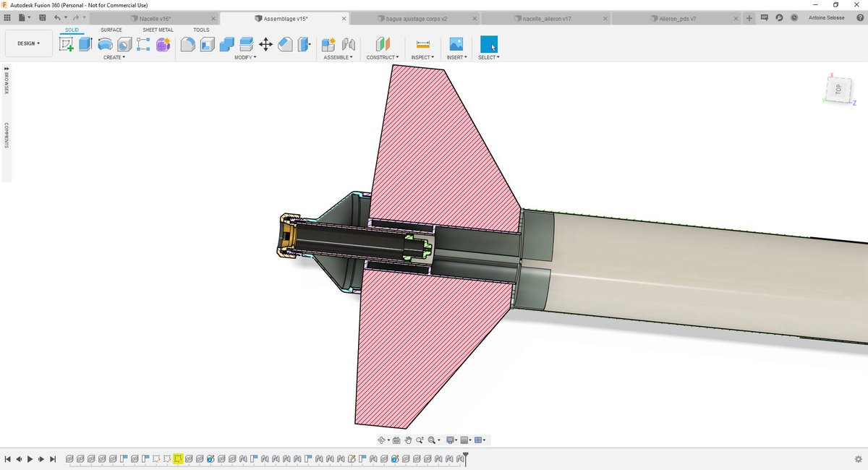This screenshot has width=868, height=470.
Task: Step back one timeline feature
Action: tap(19, 459)
